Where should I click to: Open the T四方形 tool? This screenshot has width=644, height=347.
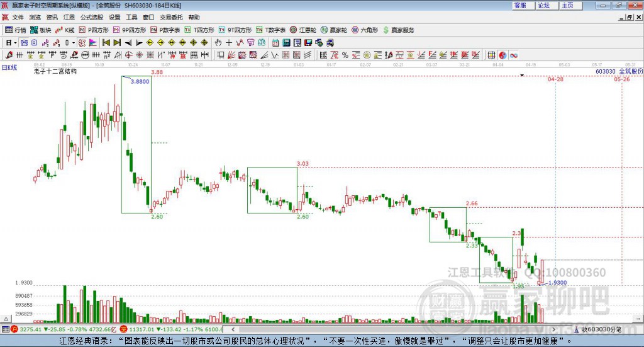(x=199, y=30)
